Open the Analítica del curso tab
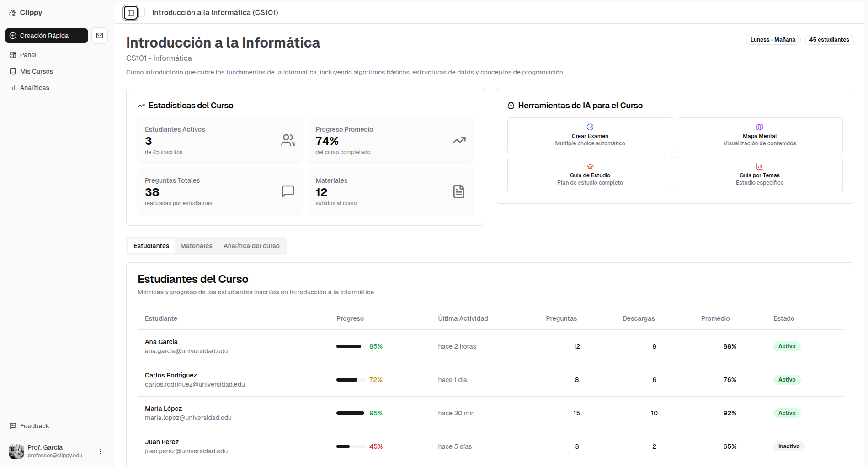 (252, 245)
